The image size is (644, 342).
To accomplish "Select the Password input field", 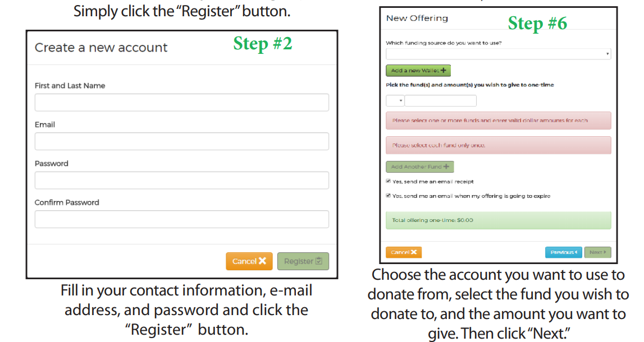I will click(x=182, y=181).
